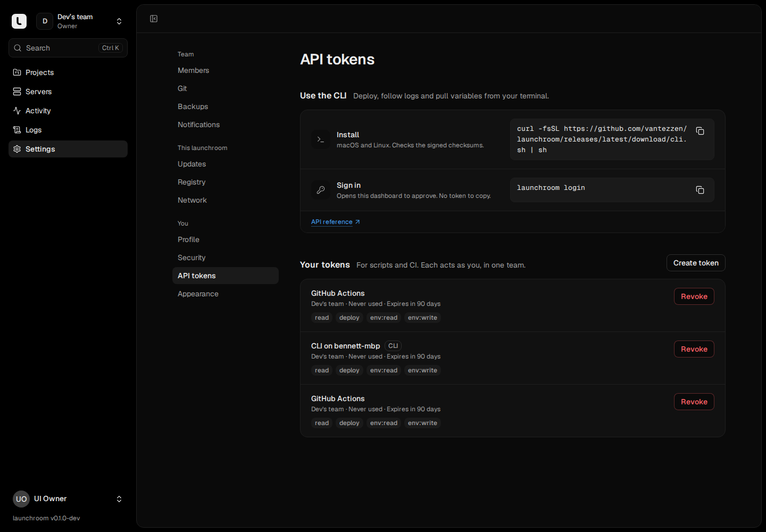Click the UO user avatar

(21, 499)
